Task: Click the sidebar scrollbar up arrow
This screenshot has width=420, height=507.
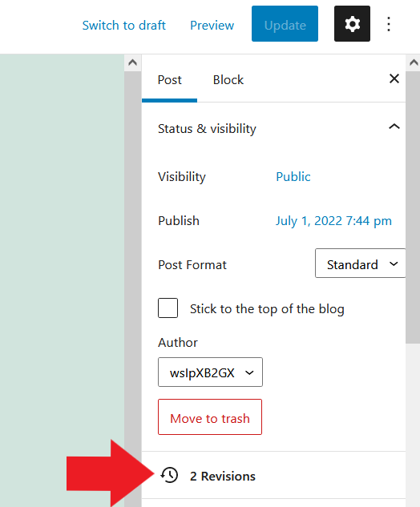Action: (x=414, y=62)
